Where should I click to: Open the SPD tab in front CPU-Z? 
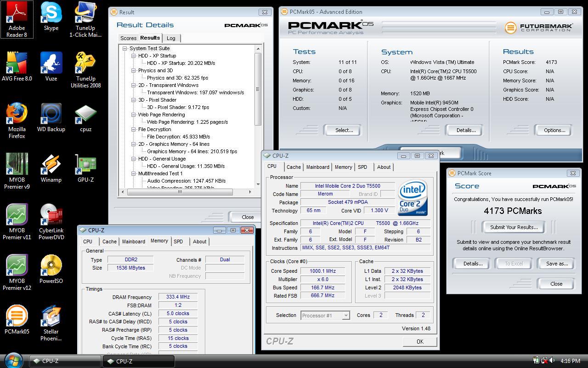[362, 167]
